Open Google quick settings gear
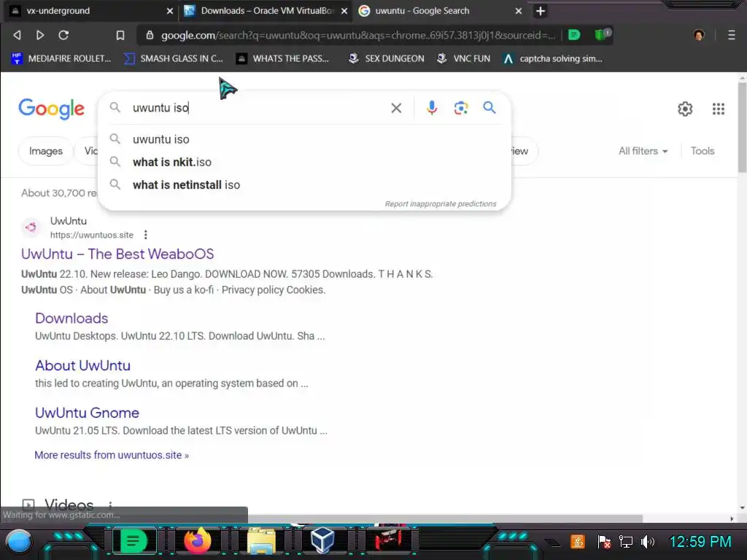The height and width of the screenshot is (560, 747). click(685, 109)
